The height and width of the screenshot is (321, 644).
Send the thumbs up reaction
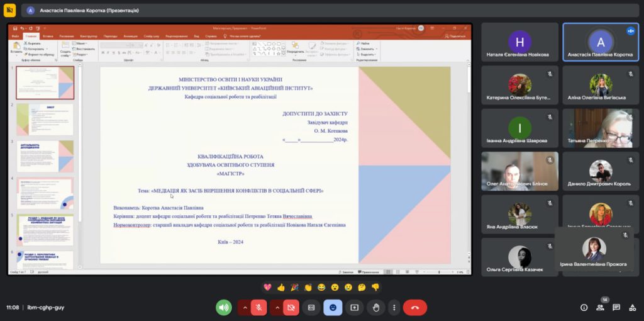[281, 287]
